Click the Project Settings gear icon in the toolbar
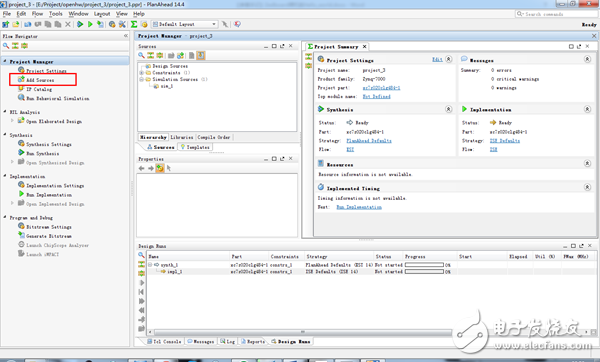 tap(112, 24)
